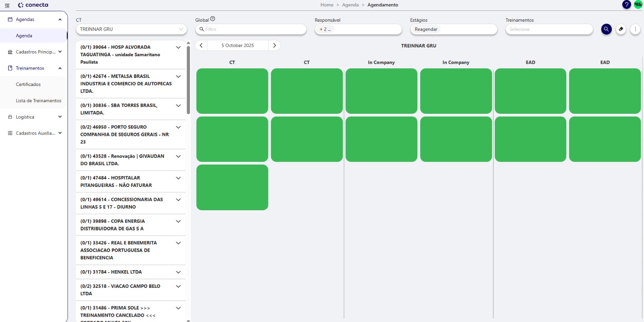This screenshot has width=644, height=322.
Task: Expand the 39064 HOSP ALVORADA item
Action: (x=178, y=47)
